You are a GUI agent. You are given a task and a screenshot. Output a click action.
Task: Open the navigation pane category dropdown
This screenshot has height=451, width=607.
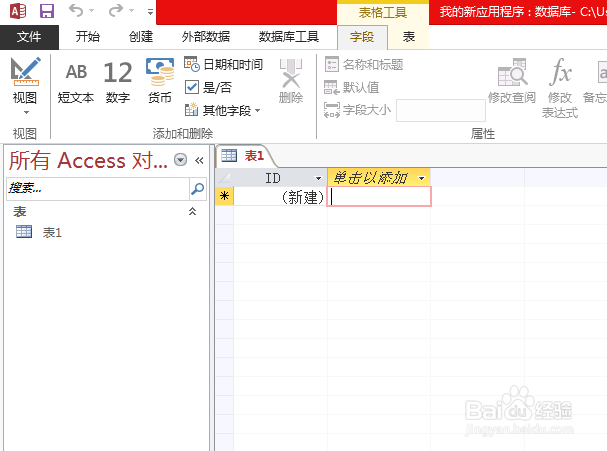[x=180, y=159]
